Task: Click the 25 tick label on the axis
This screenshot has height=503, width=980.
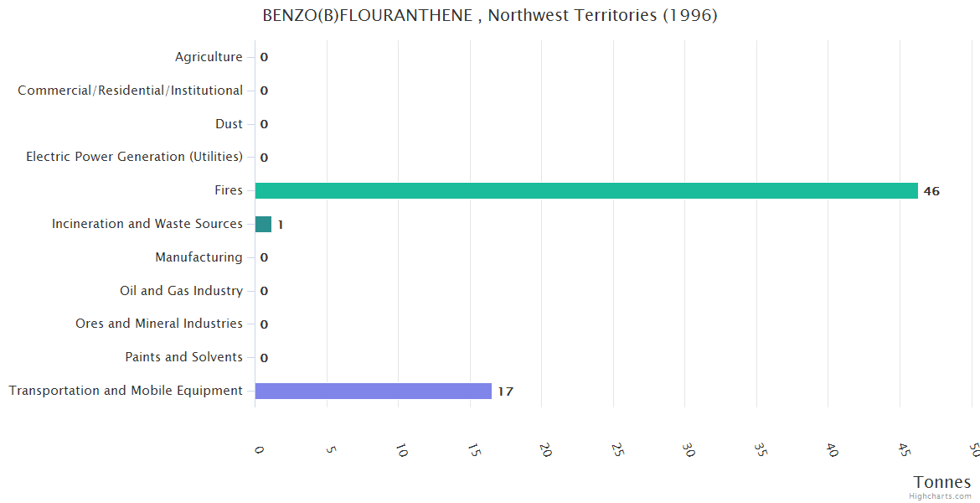Action: tap(617, 450)
